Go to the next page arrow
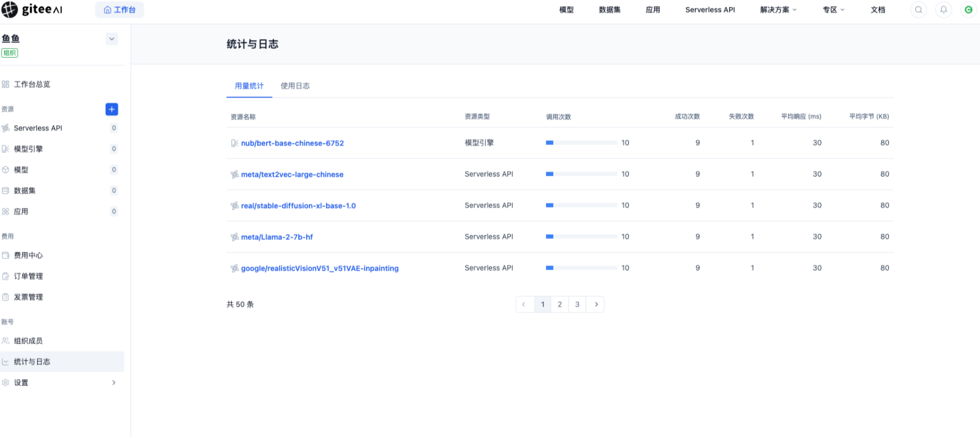The height and width of the screenshot is (438, 980). [x=596, y=304]
